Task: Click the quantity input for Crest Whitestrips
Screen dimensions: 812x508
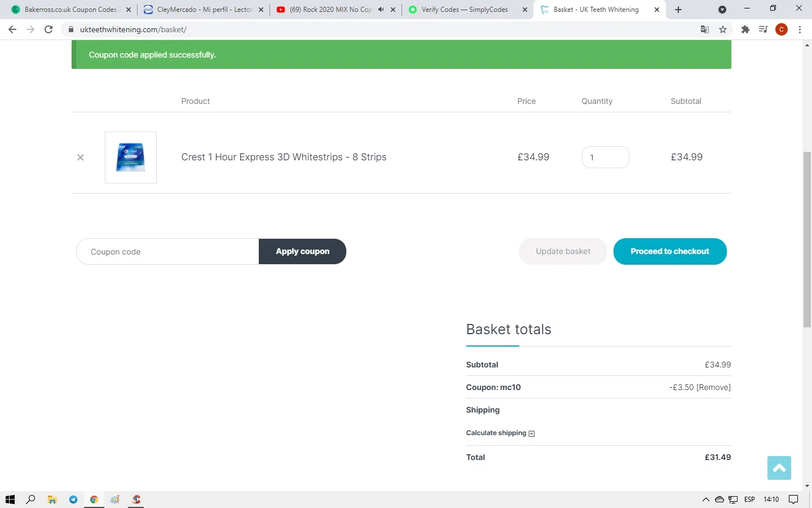Action: tap(605, 157)
